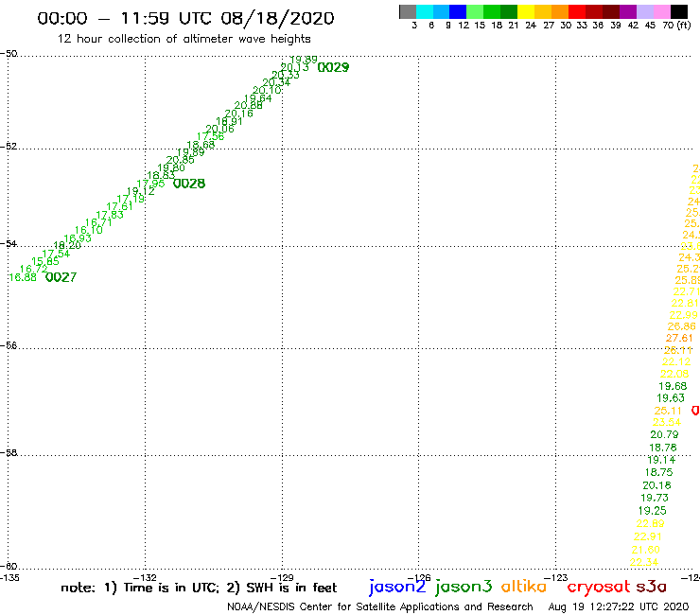Click the green jason3 satellite label

coord(464,587)
